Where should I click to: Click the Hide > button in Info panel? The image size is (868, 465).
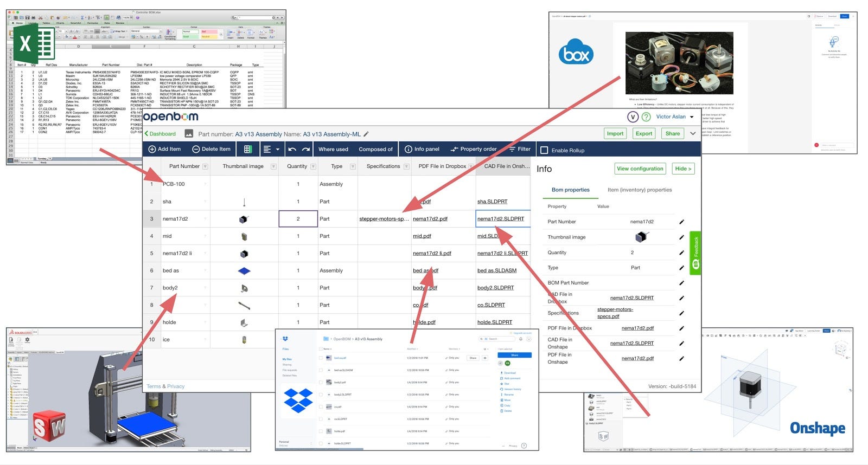(683, 169)
